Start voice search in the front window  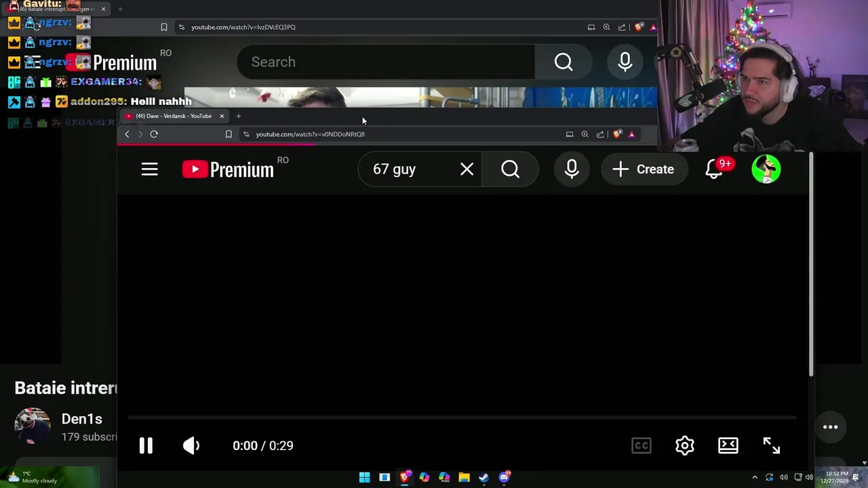point(572,169)
